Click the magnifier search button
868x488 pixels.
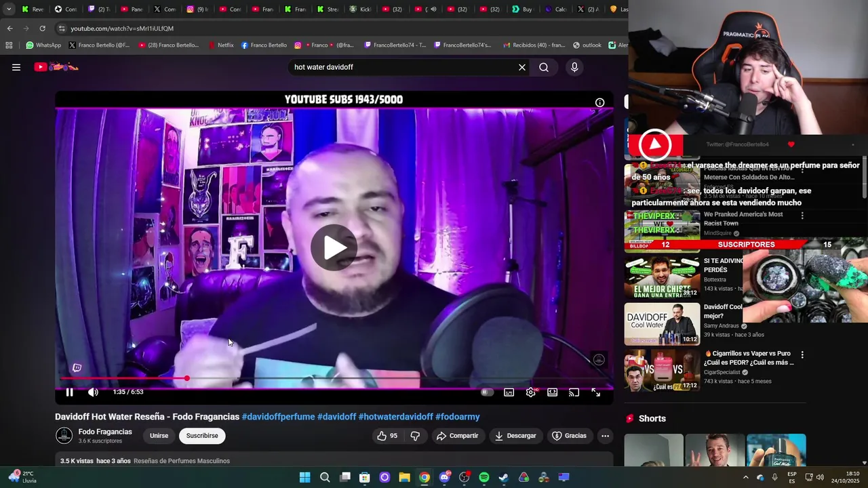544,67
